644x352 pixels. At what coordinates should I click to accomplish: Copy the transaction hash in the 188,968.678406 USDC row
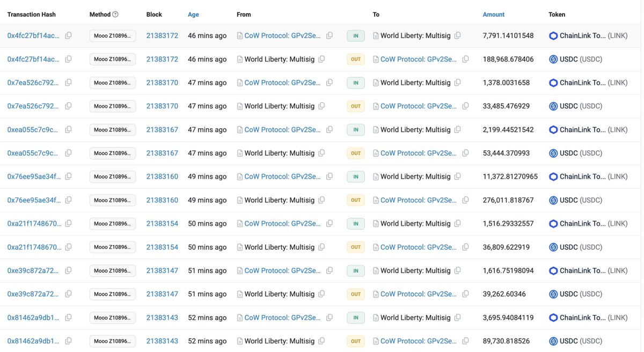(x=69, y=59)
